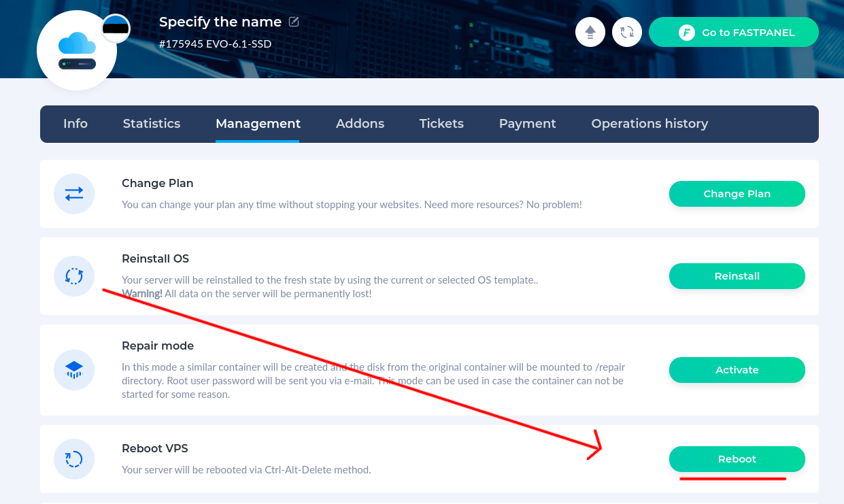Click the Reinstall OS circular icon
Screen dimensions: 844x504
click(x=74, y=276)
